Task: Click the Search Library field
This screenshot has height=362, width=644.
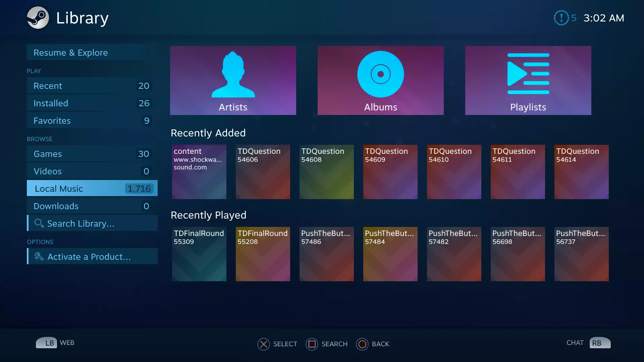Action: click(x=92, y=224)
